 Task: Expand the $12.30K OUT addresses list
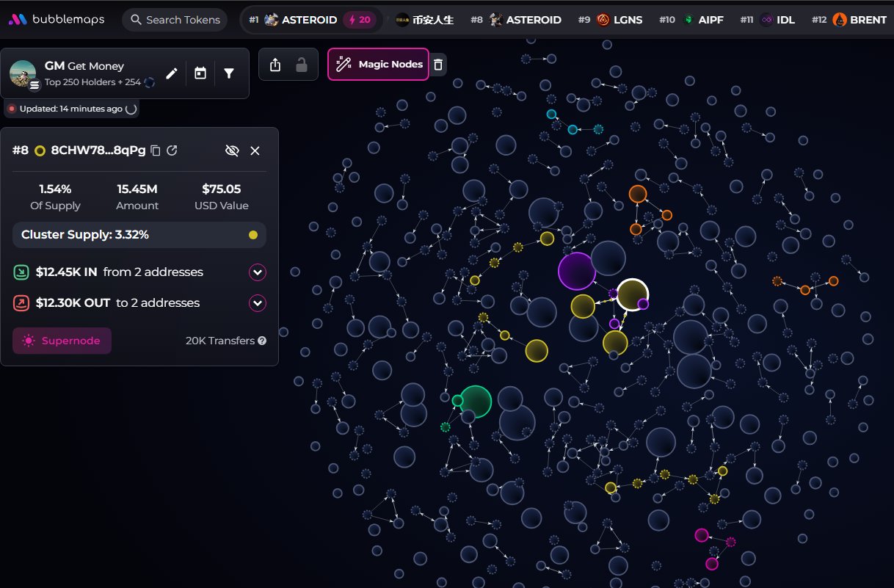coord(257,303)
